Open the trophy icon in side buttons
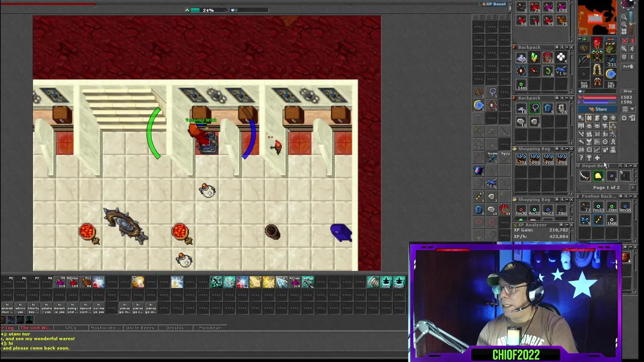Viewport: 644px width, 362px height. pyautogui.click(x=589, y=158)
